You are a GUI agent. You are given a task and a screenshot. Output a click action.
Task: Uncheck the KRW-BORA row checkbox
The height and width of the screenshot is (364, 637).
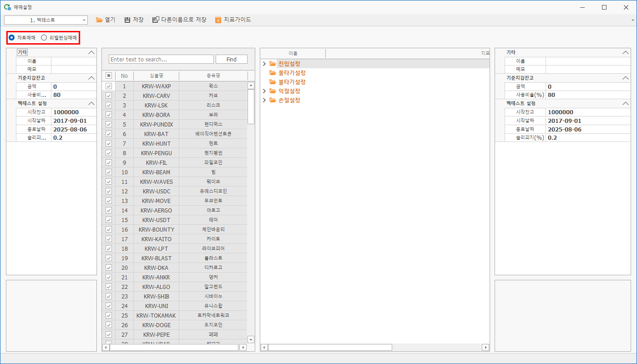(x=108, y=115)
